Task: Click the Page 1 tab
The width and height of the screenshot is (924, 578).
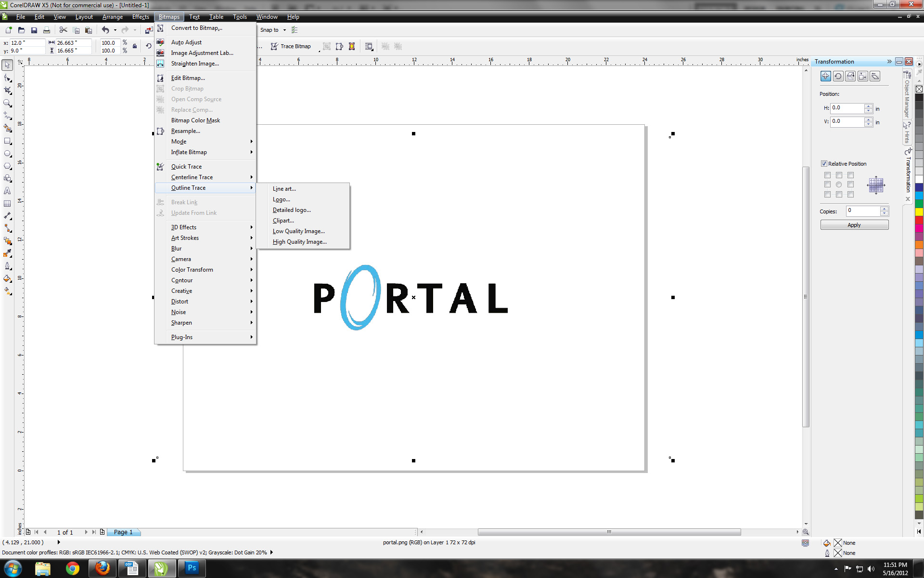Action: point(123,532)
